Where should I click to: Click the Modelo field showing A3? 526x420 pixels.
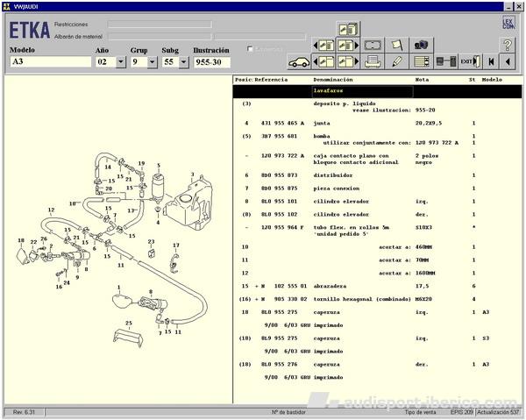51,61
